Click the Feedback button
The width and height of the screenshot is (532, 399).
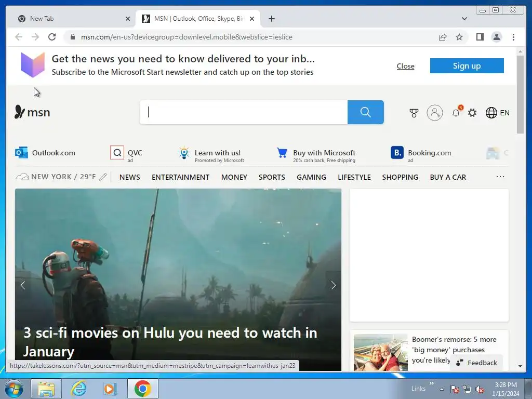[476, 363]
